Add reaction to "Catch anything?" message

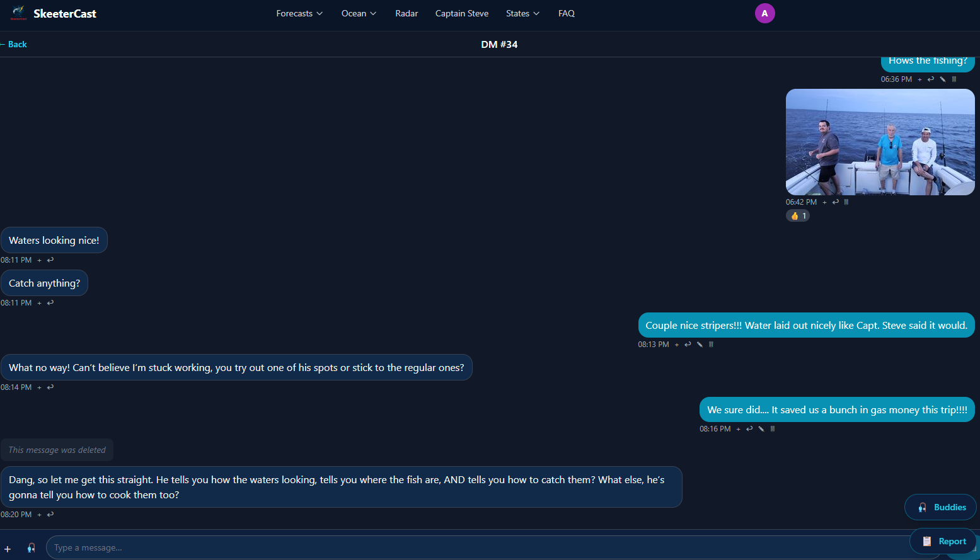tap(39, 303)
